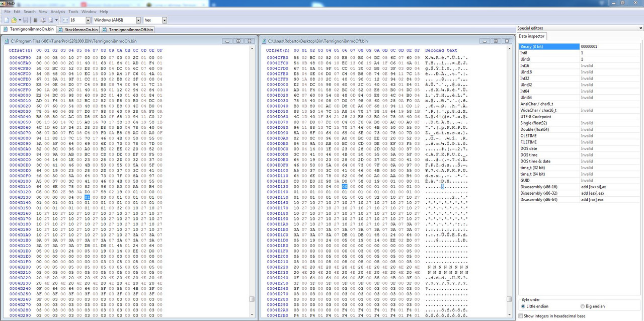Screen dimensions: 644x321
Task: Close the Special editors panel
Action: click(640, 28)
